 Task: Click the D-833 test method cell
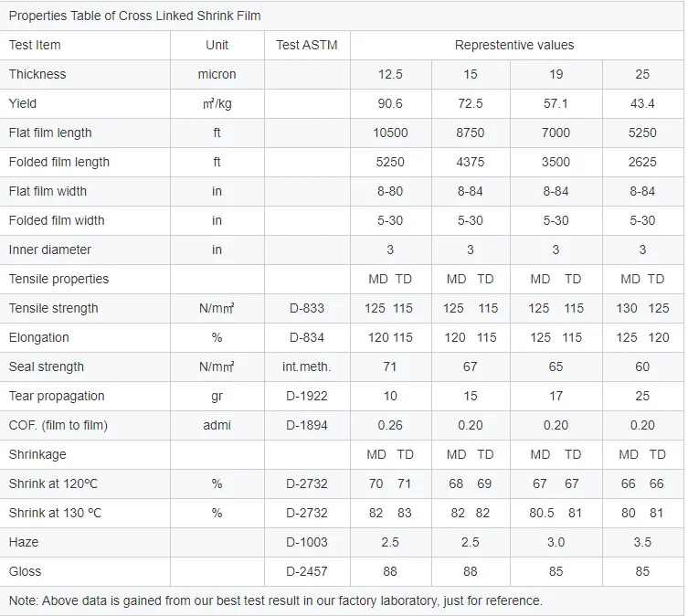pos(306,308)
